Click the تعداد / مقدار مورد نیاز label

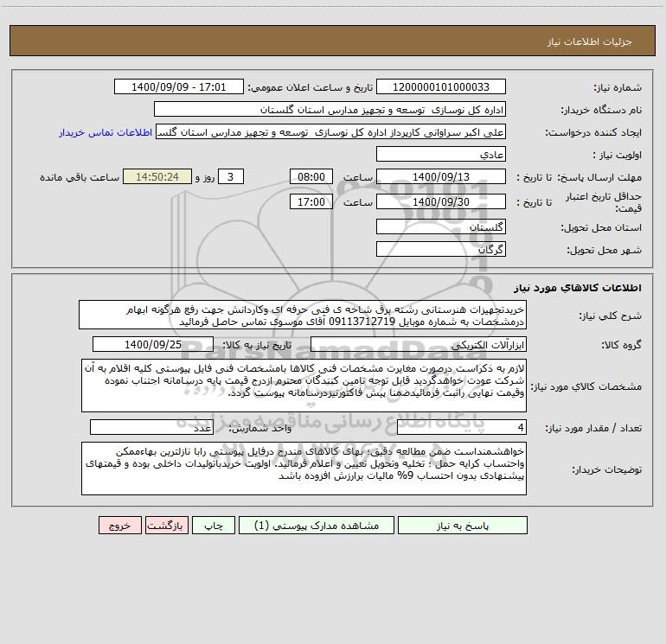(594, 428)
